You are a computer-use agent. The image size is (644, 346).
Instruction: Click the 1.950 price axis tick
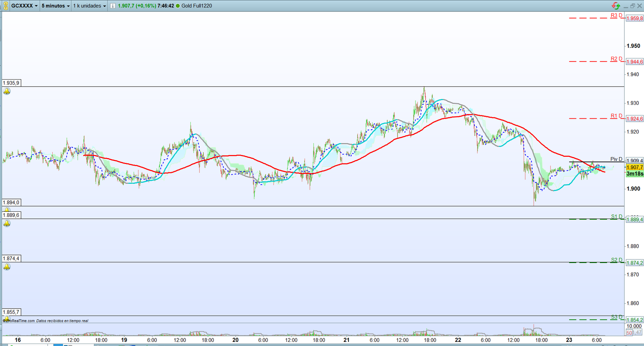point(633,46)
